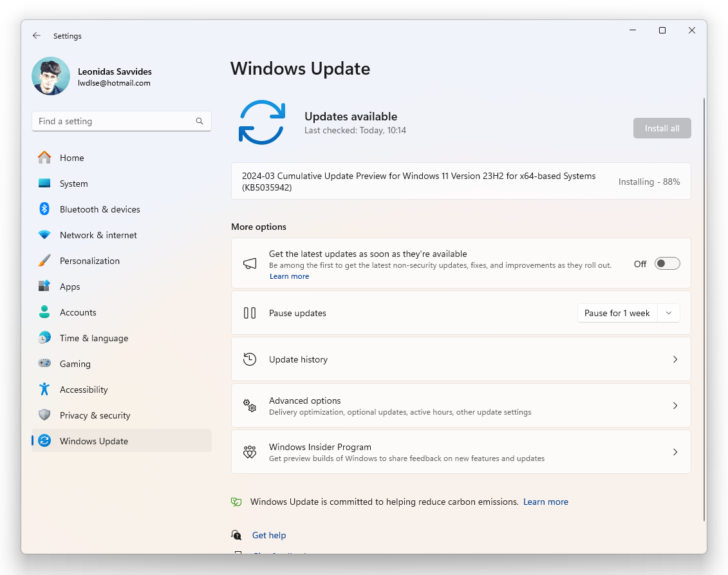Viewport: 728px width, 575px height.
Task: Click the Accounts person icon
Action: (x=44, y=312)
